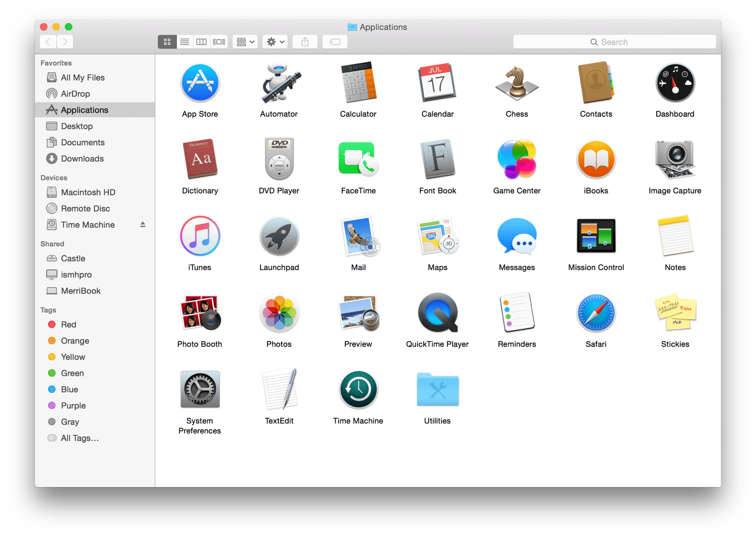
Task: Select Macintosh HD under Devices
Action: coord(95,192)
